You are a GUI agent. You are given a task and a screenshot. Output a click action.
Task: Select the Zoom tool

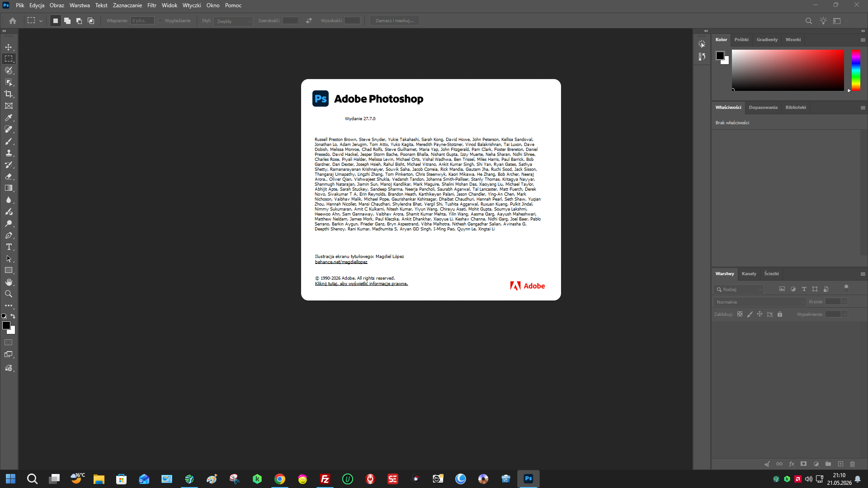coord(9,294)
